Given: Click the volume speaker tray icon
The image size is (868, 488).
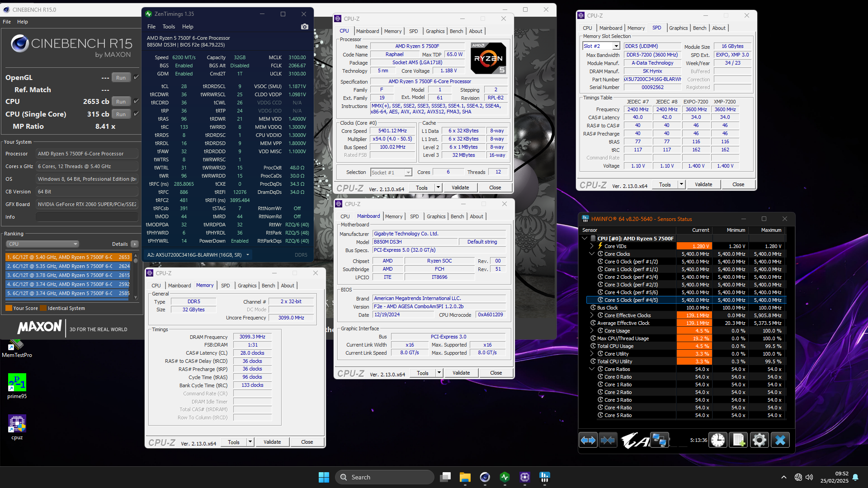Looking at the screenshot, I should pyautogui.click(x=809, y=477).
